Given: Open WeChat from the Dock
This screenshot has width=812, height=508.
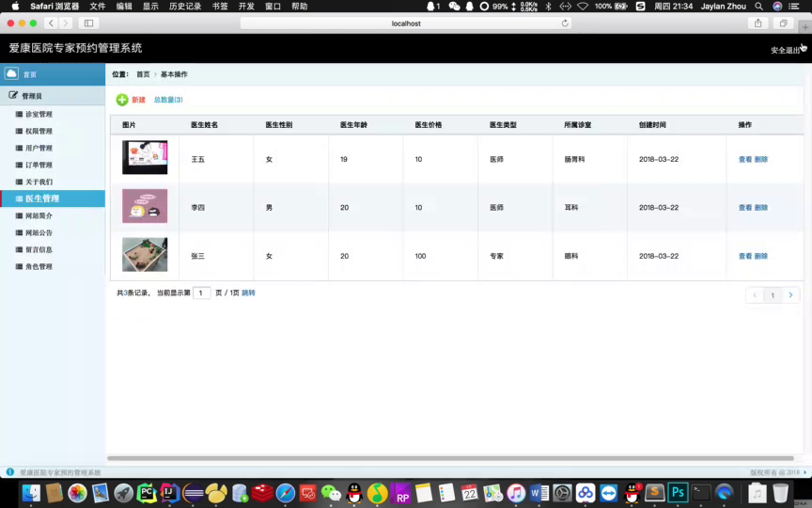Looking at the screenshot, I should tap(331, 493).
